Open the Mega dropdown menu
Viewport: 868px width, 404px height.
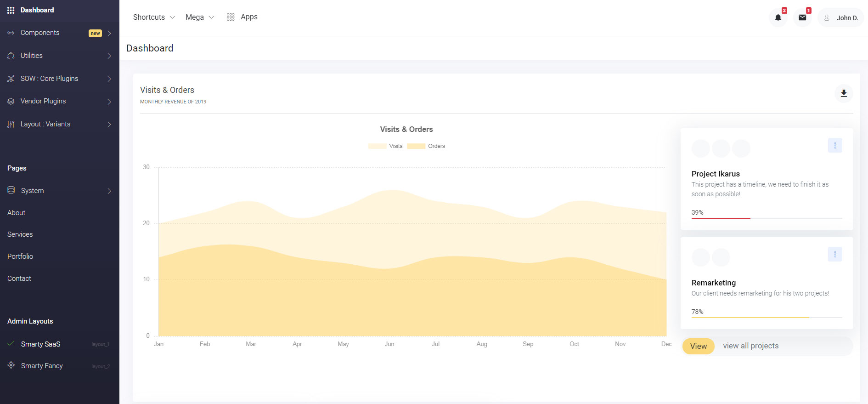click(x=199, y=17)
